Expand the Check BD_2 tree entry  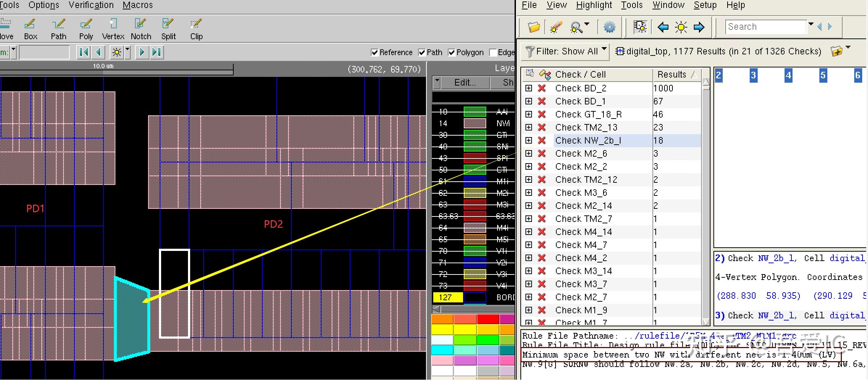coord(529,88)
